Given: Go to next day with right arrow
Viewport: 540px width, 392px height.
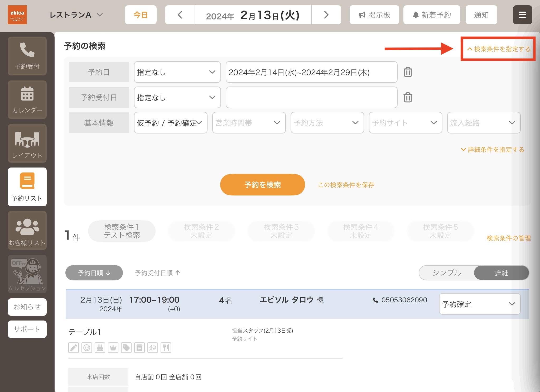Looking at the screenshot, I should coord(326,15).
